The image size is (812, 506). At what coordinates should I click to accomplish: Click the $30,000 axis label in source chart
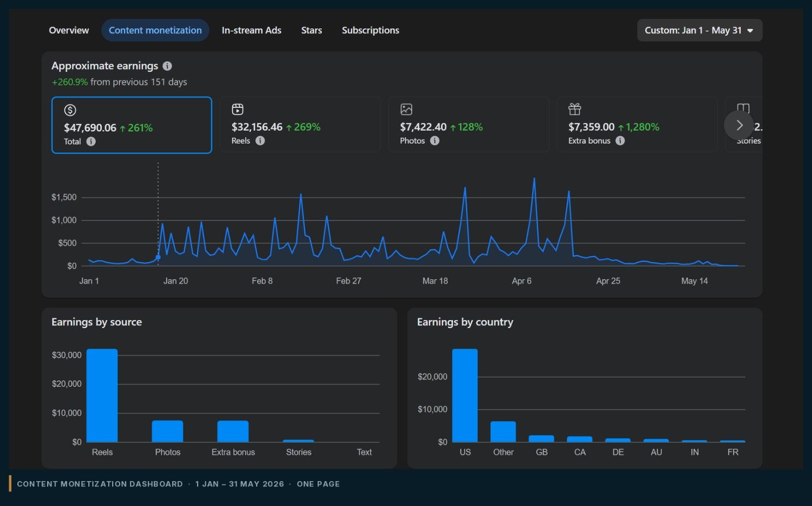click(67, 355)
